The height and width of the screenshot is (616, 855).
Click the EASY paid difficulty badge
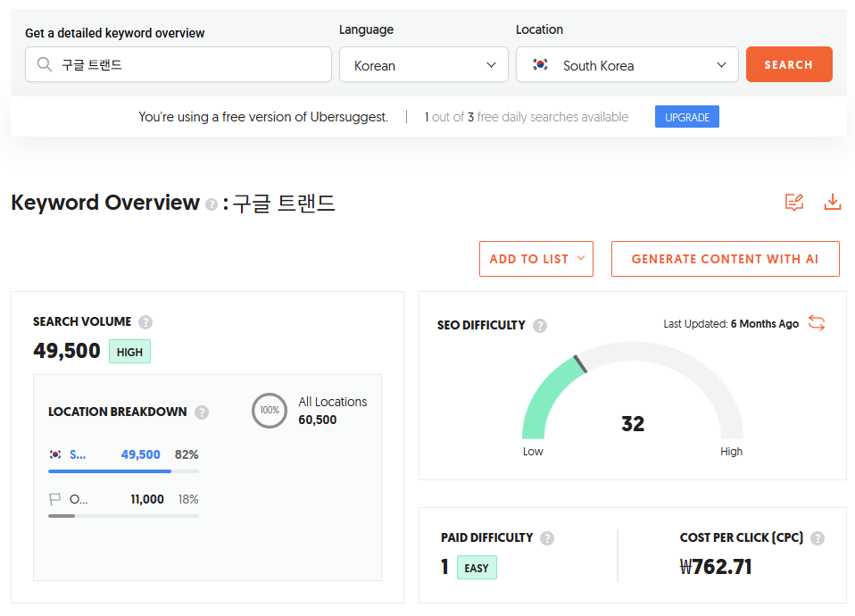477,568
